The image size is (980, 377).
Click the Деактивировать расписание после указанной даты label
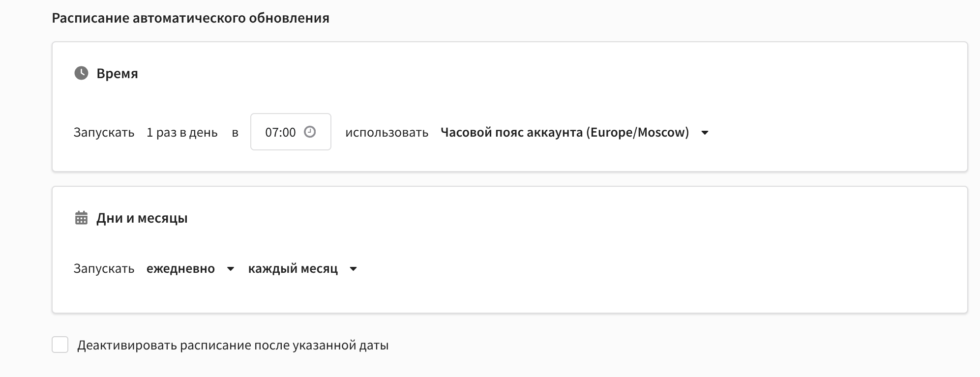coord(233,345)
